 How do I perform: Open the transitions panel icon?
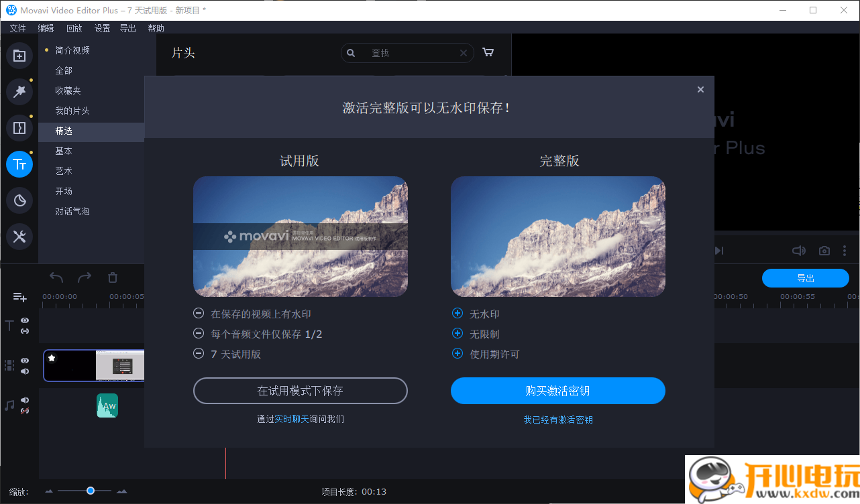(x=19, y=128)
